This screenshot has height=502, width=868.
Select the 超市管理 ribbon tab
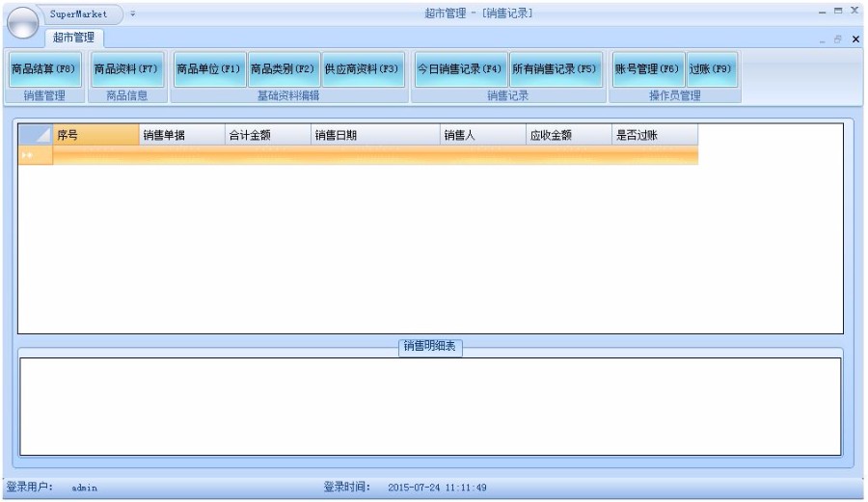[x=73, y=38]
